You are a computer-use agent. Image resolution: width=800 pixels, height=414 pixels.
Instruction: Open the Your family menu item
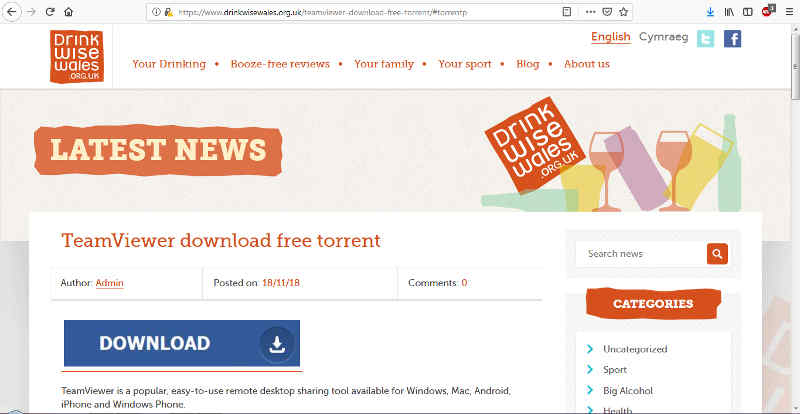click(x=384, y=64)
